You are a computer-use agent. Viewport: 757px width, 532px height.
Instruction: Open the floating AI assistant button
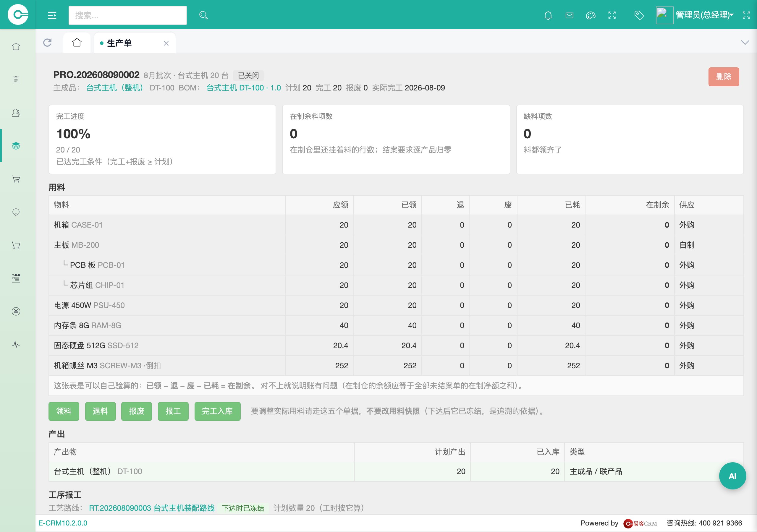(x=732, y=476)
